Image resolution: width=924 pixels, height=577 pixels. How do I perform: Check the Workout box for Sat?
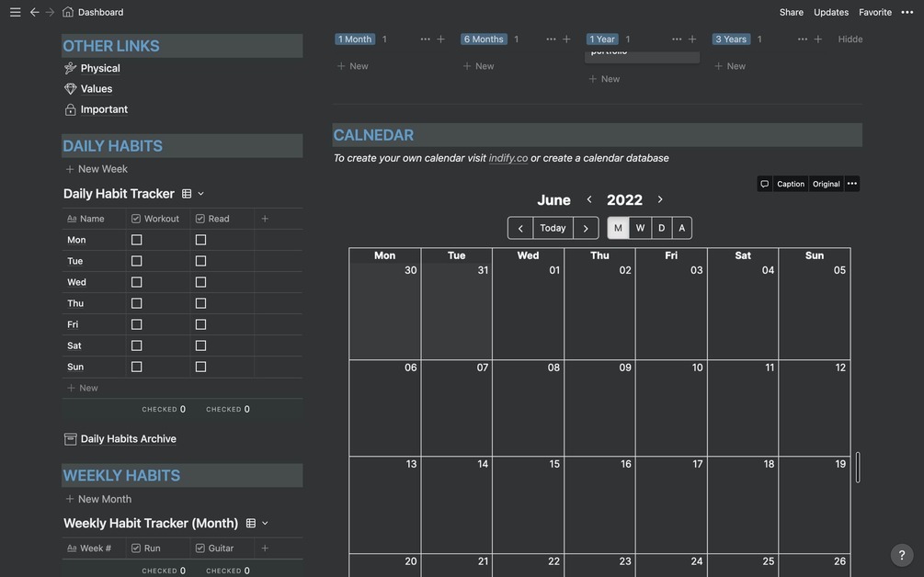click(x=137, y=345)
